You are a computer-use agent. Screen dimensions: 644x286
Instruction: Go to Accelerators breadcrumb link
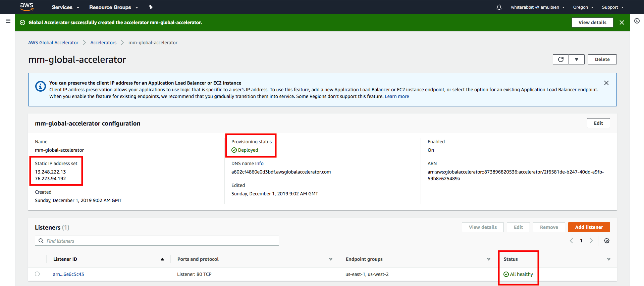[x=103, y=43]
